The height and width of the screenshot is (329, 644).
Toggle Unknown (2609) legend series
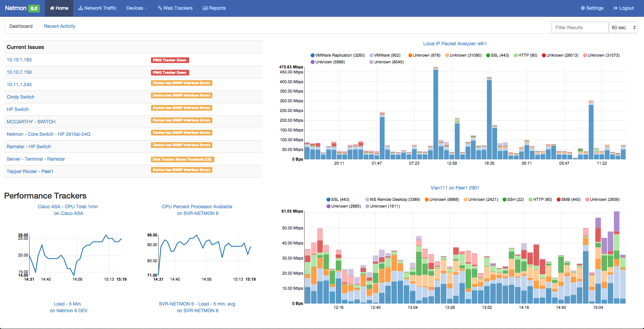603,200
